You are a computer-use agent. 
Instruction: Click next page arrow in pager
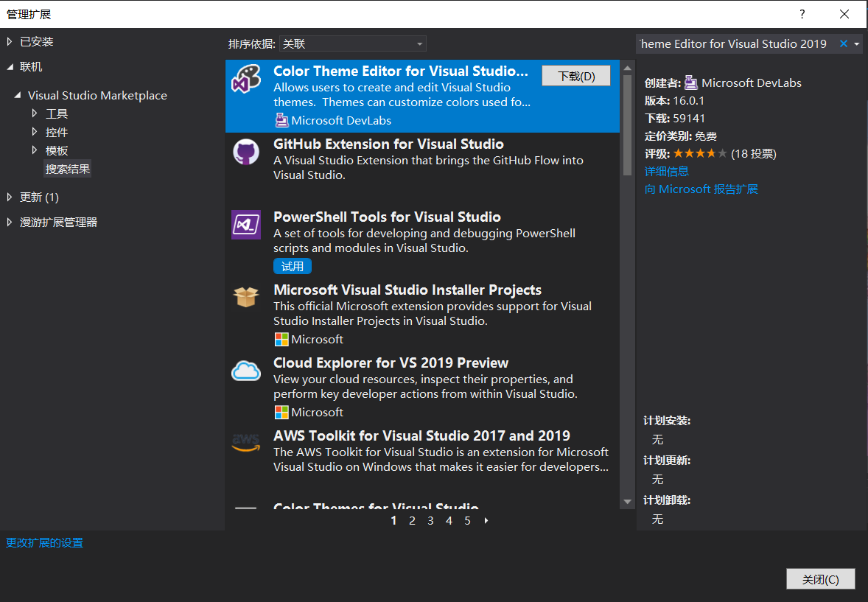pos(486,521)
